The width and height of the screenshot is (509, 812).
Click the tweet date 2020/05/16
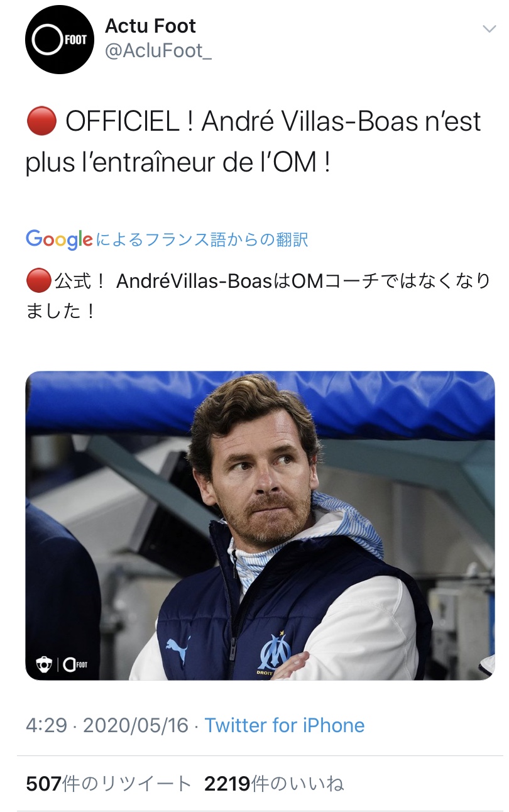136,725
